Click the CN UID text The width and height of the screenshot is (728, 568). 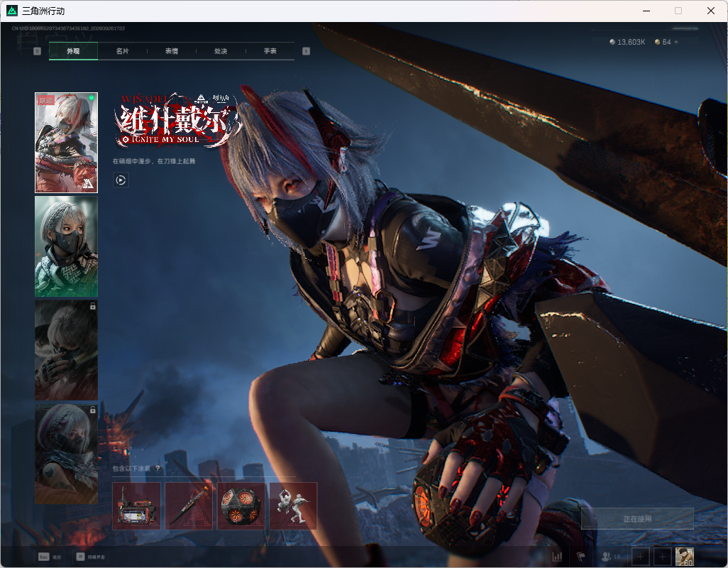pos(68,28)
